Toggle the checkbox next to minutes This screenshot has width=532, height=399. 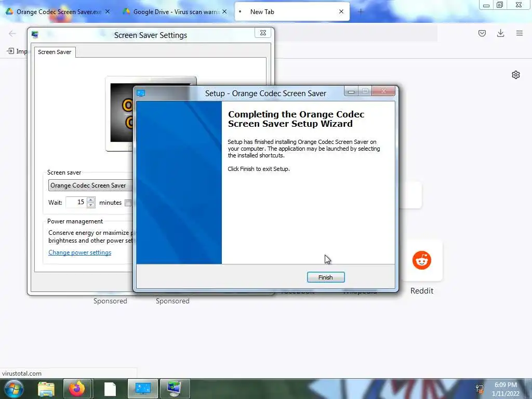[x=128, y=203]
